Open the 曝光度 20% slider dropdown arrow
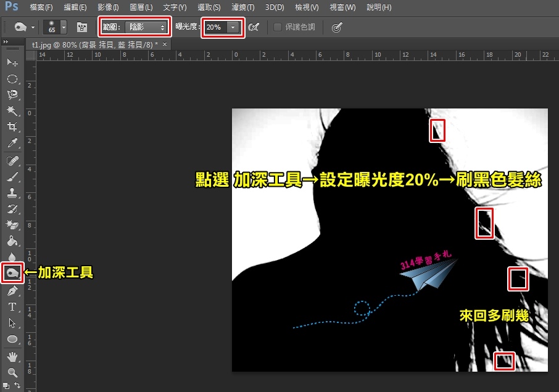 pos(233,27)
